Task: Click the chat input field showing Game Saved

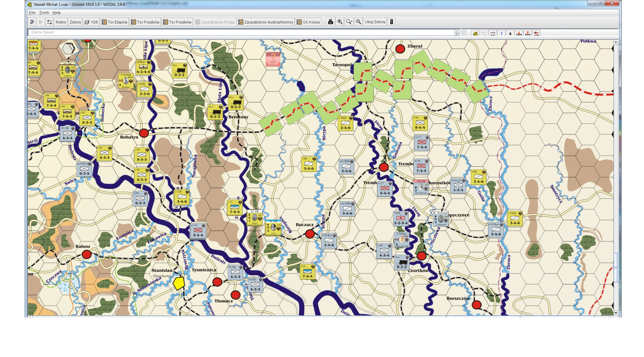Action: tap(241, 32)
